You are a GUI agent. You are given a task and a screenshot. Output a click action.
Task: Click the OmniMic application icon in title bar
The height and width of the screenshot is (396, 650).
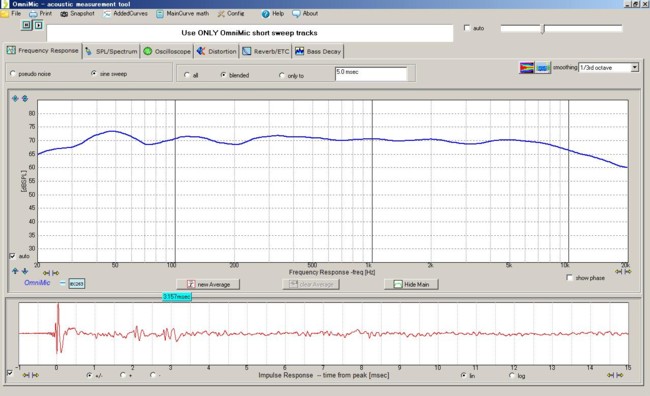pos(5,4)
